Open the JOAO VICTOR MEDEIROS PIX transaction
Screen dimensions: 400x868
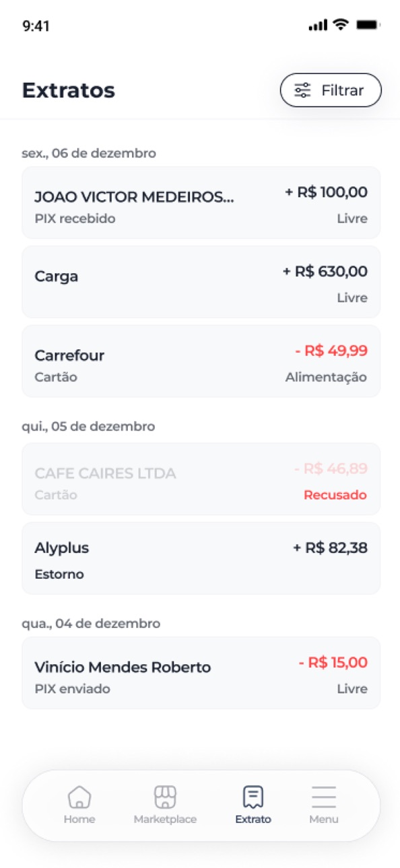click(x=201, y=203)
